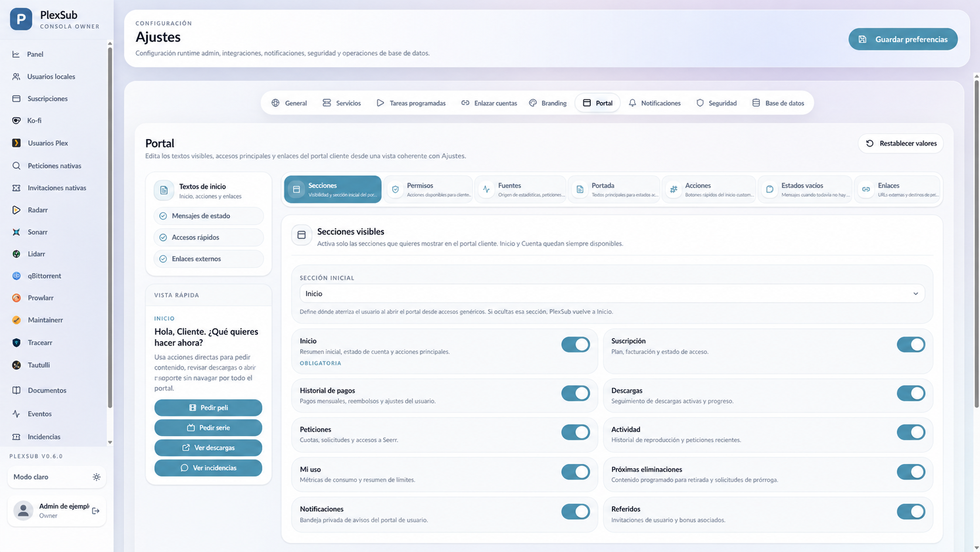Click the Radarr icon in sidebar

(16, 210)
